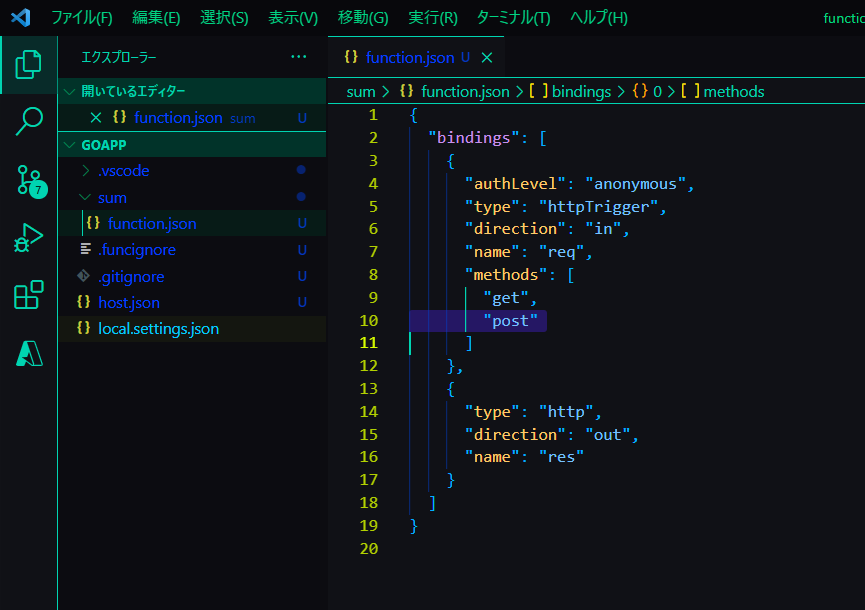The width and height of the screenshot is (865, 610).
Task: Click line number 11 in gutter
Action: tap(369, 343)
